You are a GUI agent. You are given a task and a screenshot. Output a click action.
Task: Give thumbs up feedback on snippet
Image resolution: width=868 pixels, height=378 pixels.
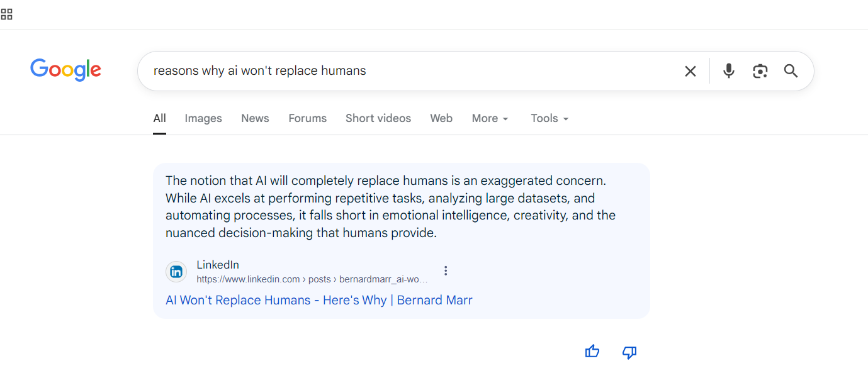[x=592, y=352]
